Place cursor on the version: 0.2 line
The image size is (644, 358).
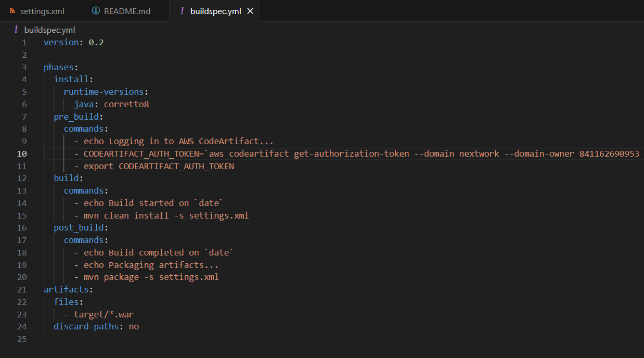click(x=73, y=42)
